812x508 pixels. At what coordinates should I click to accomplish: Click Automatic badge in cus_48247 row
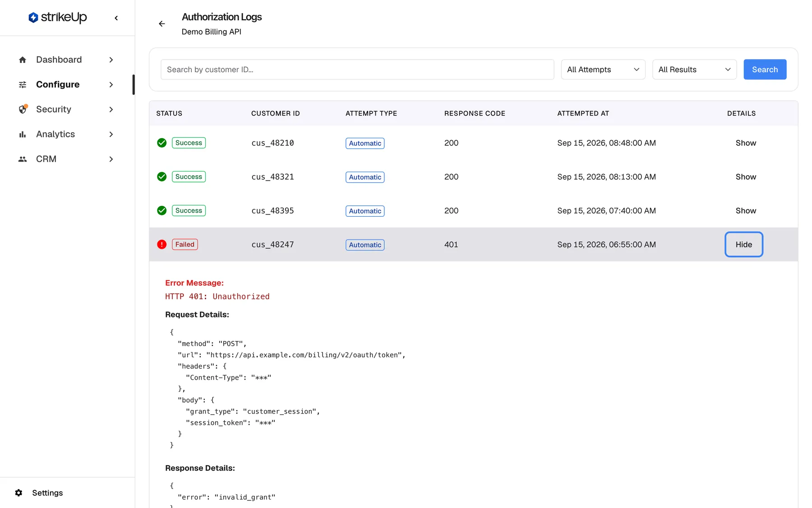pos(365,245)
